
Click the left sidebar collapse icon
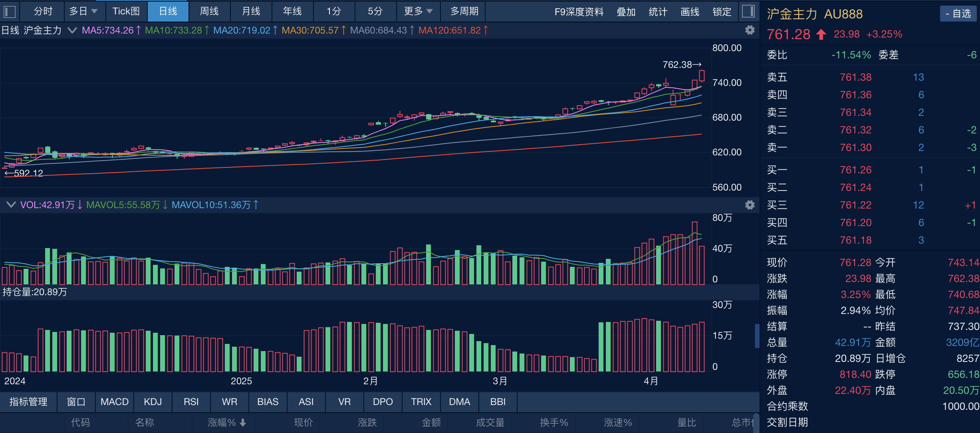coord(9,12)
